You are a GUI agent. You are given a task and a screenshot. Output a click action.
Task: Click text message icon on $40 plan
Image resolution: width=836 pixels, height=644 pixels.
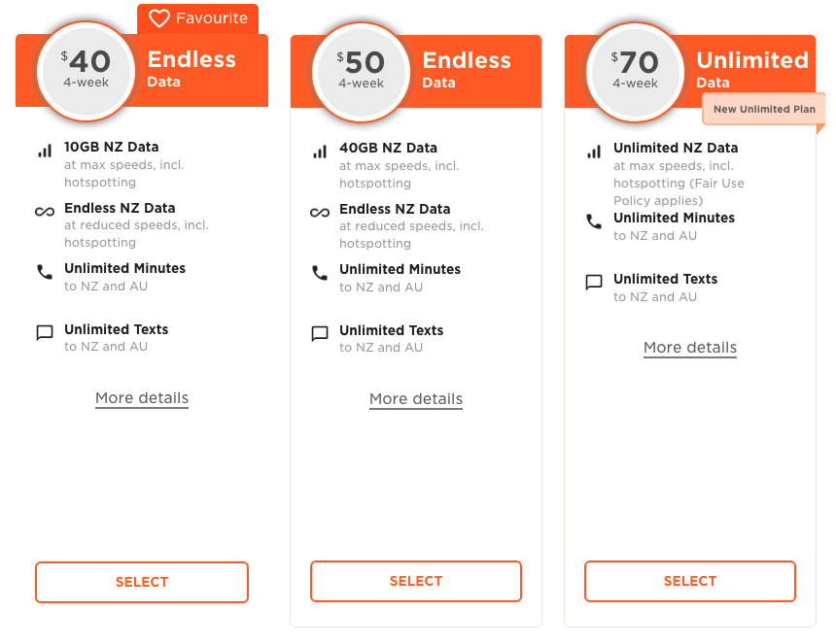(x=44, y=333)
